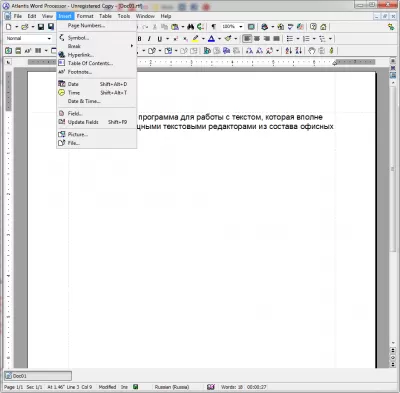Click the bulleted list icon

290,39
